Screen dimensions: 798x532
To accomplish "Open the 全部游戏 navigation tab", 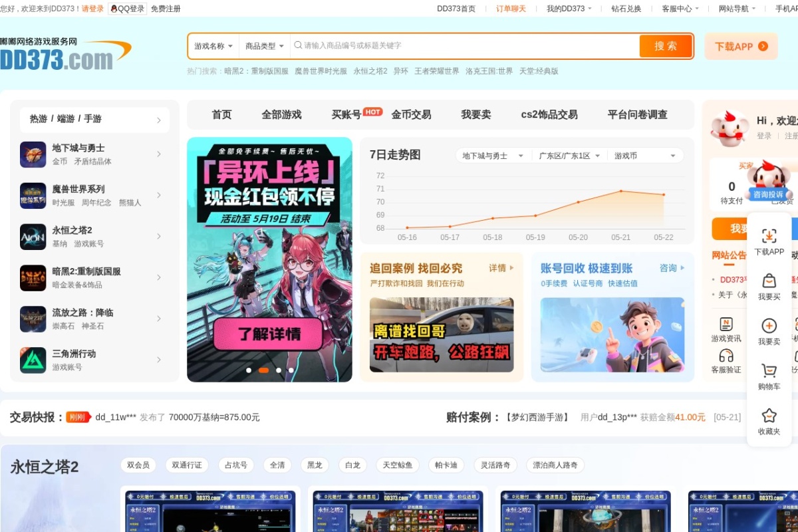I will [281, 114].
